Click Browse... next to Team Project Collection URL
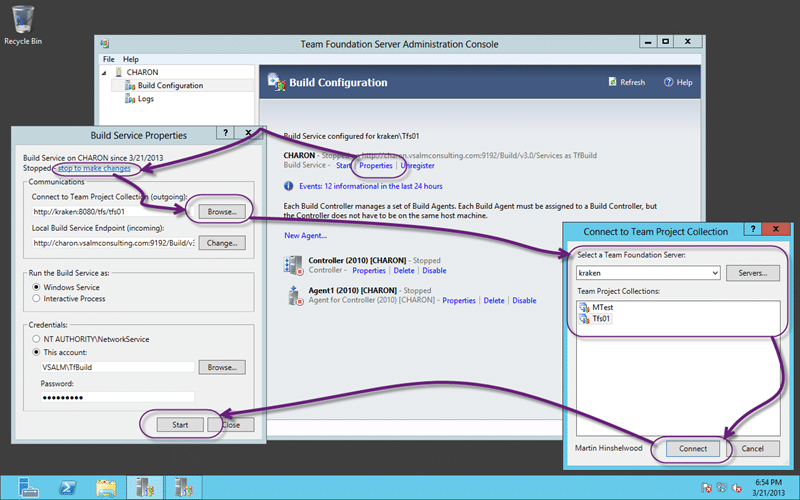Viewport: 800px width, 500px height. (x=222, y=211)
